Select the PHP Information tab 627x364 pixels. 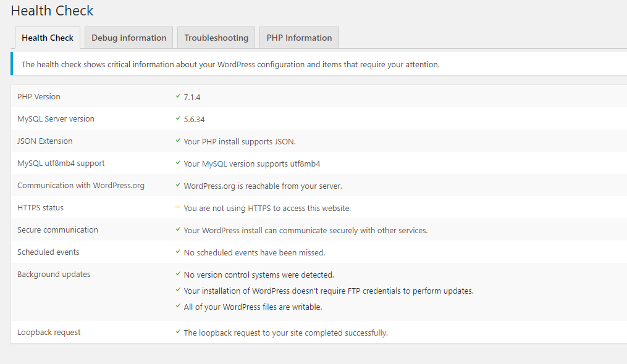pyautogui.click(x=299, y=38)
